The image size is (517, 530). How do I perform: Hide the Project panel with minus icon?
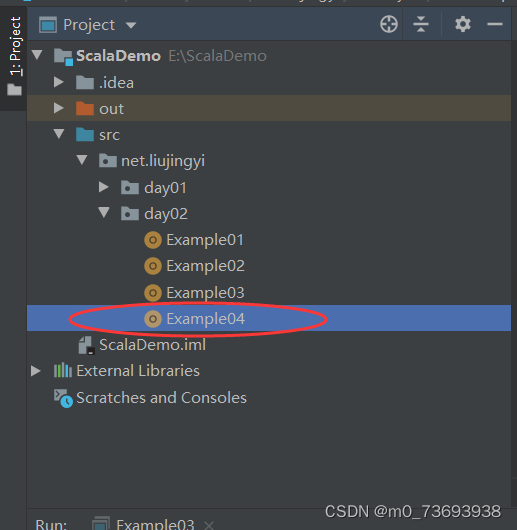[x=495, y=24]
